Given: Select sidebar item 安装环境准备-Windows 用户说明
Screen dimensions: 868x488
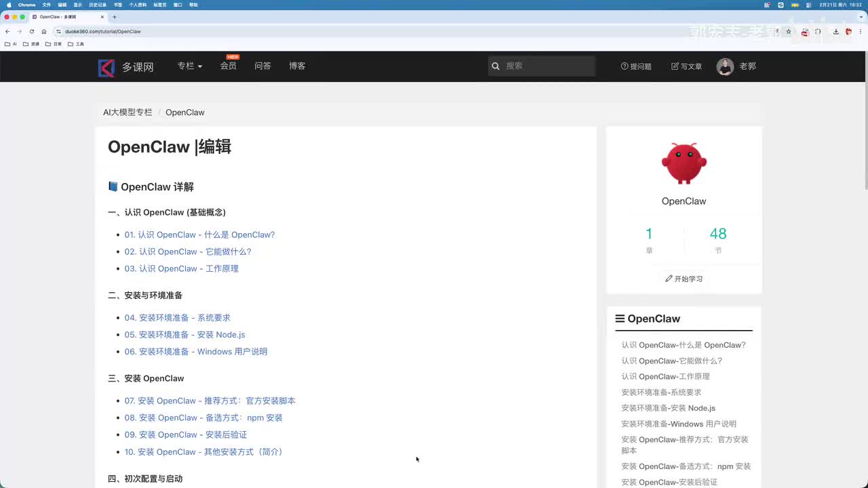Looking at the screenshot, I should pos(679,424).
